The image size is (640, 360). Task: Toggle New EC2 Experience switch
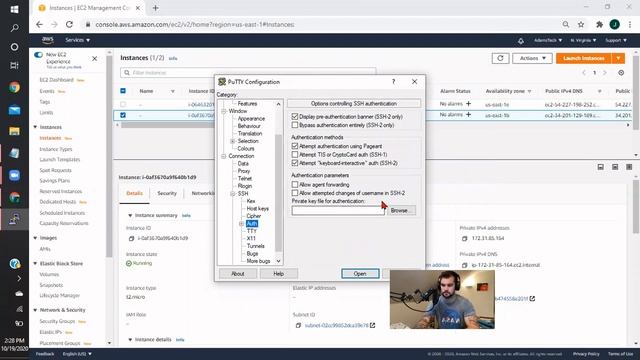pos(38,55)
